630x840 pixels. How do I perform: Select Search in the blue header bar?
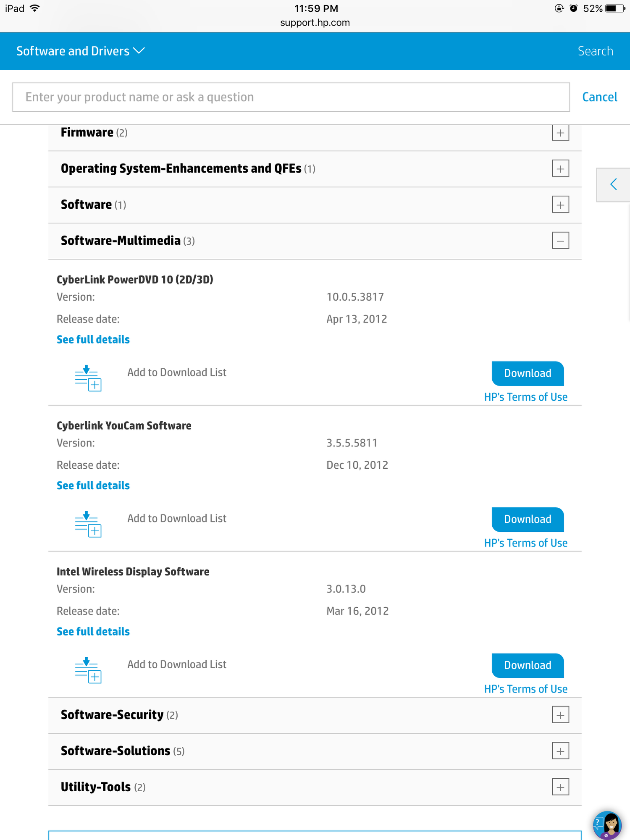point(595,51)
